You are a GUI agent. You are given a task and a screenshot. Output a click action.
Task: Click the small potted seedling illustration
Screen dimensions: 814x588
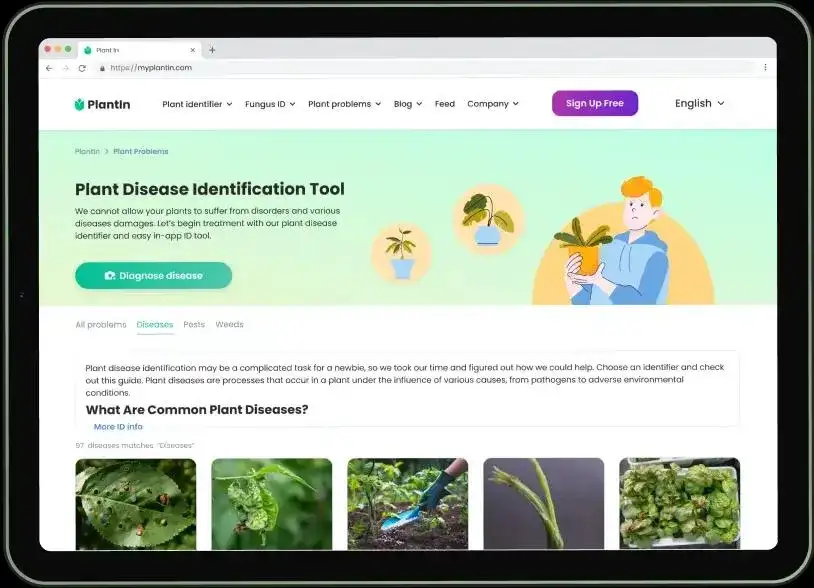click(x=401, y=253)
